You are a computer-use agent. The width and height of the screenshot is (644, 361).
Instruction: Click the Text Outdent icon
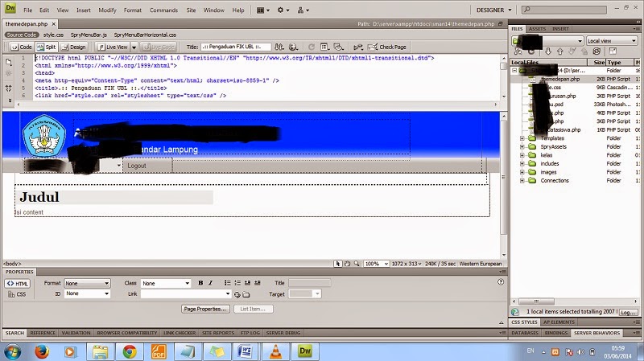(x=247, y=283)
